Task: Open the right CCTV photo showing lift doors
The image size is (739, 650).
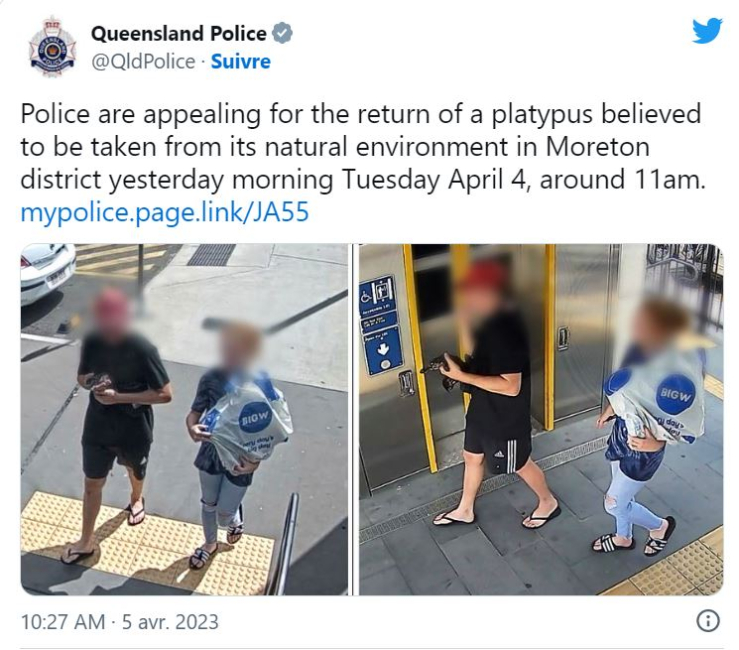Action: point(541,419)
